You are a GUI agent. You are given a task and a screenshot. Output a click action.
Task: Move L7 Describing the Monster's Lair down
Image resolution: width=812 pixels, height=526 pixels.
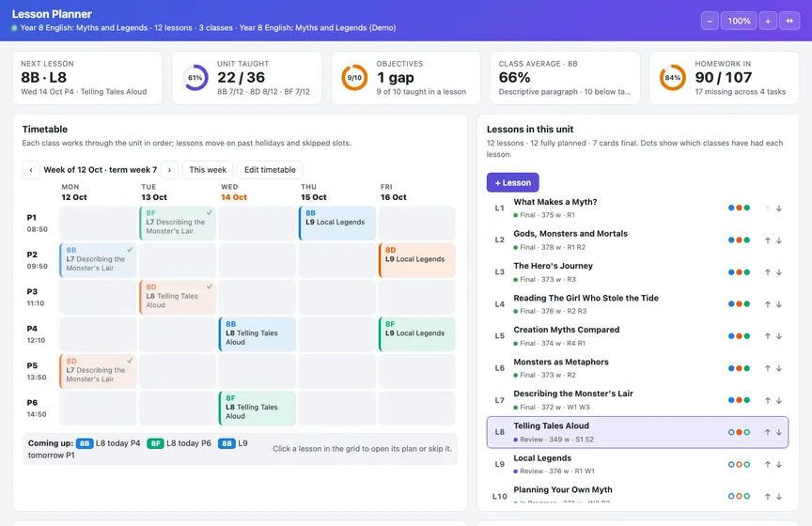(x=778, y=400)
